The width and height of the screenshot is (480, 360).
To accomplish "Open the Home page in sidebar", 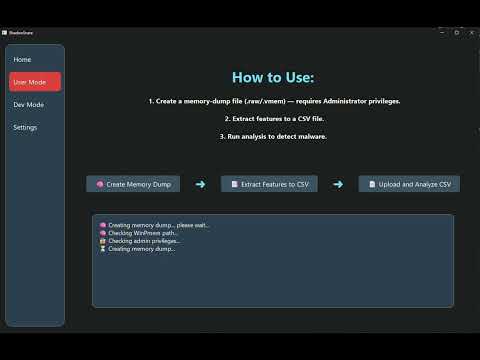I will pyautogui.click(x=22, y=60).
